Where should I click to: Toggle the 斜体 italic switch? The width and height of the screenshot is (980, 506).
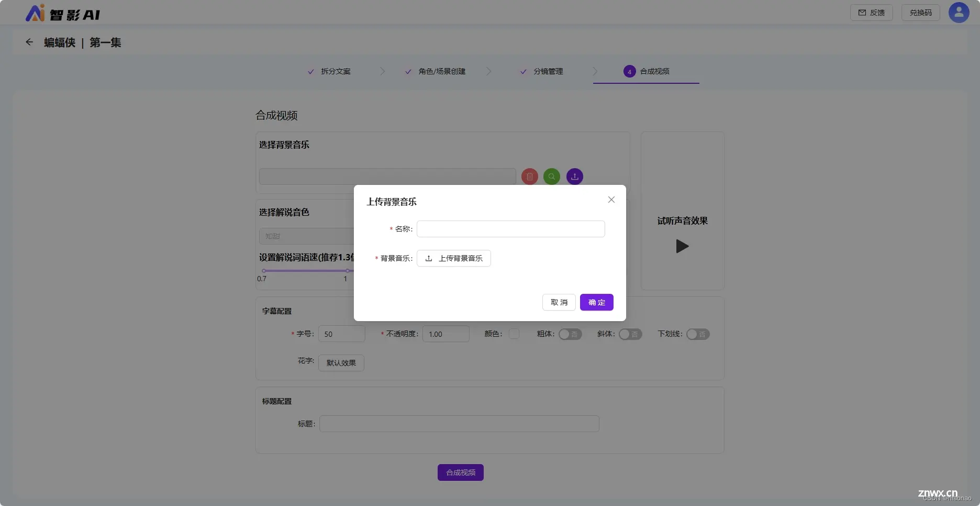click(630, 334)
